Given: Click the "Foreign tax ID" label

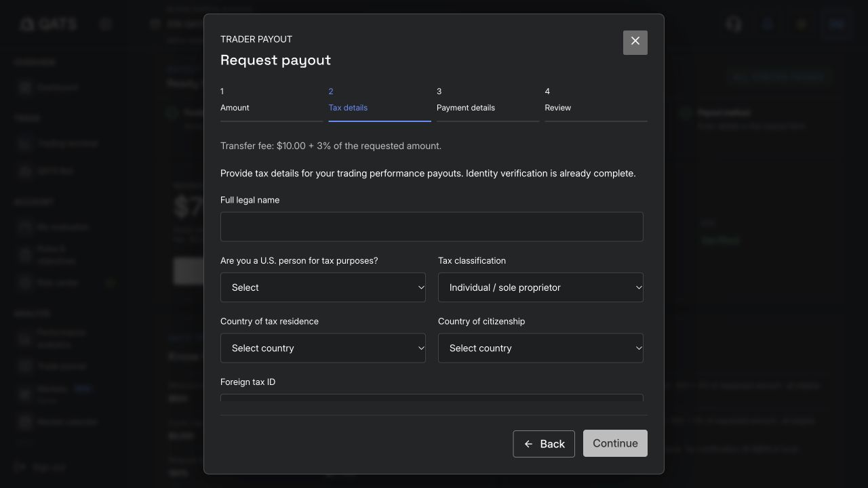Looking at the screenshot, I should pyautogui.click(x=248, y=382).
